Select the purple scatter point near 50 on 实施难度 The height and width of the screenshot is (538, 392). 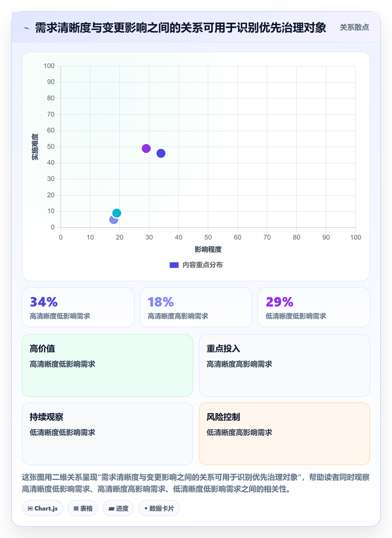click(x=146, y=149)
